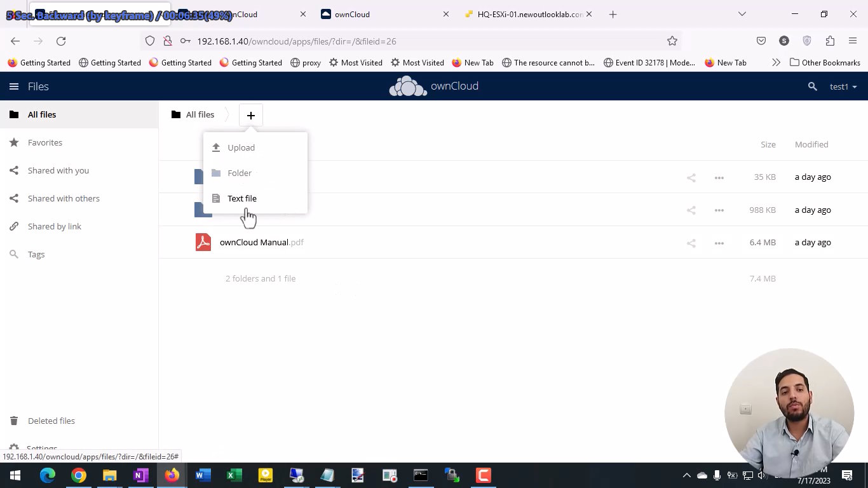The height and width of the screenshot is (488, 868).
Task: Click the ownCloud cloud logo
Action: click(x=408, y=86)
